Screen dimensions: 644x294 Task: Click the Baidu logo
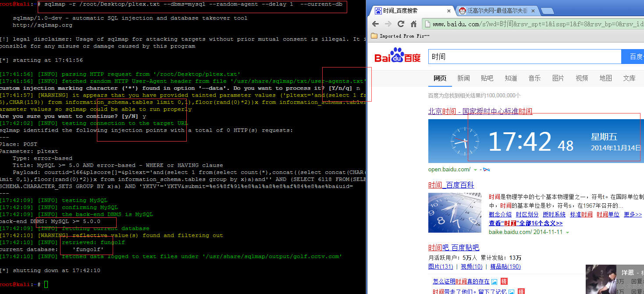pos(397,56)
